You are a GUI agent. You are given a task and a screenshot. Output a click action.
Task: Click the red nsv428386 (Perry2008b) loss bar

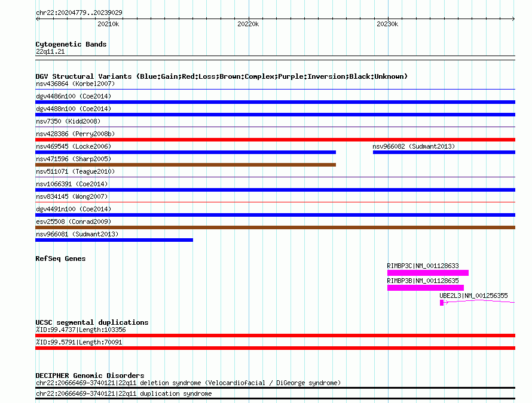[275, 140]
